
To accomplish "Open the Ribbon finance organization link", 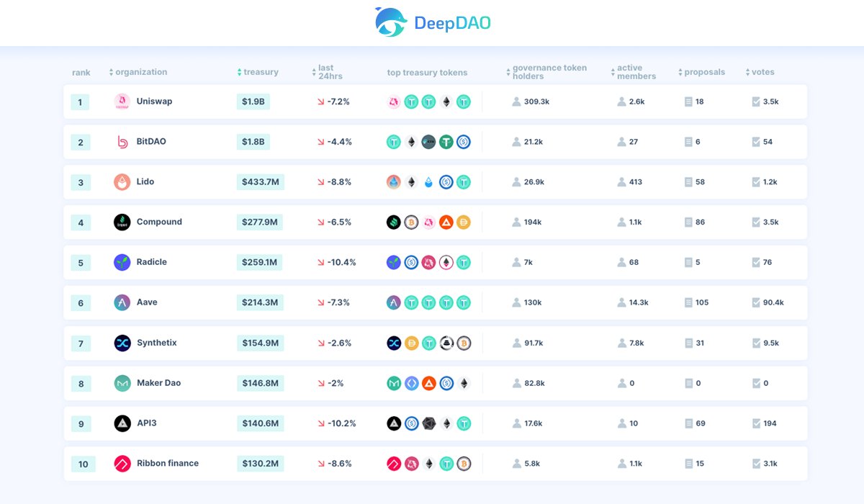I will [168, 464].
